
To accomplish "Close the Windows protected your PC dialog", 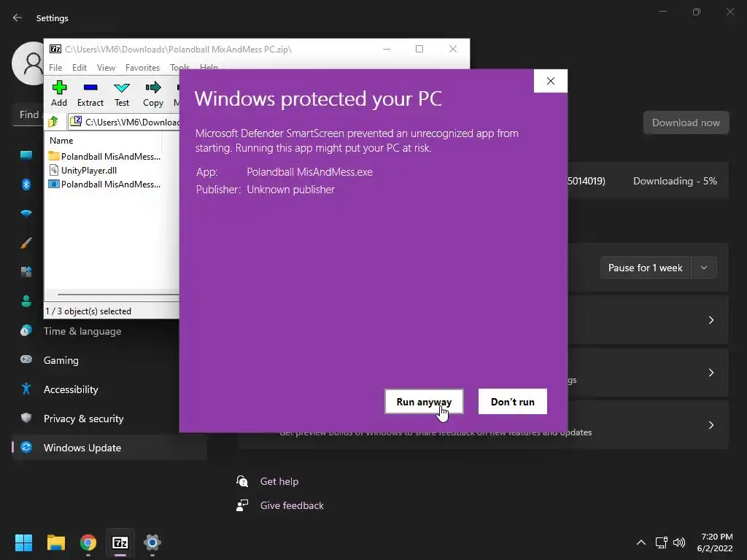I will (x=550, y=81).
